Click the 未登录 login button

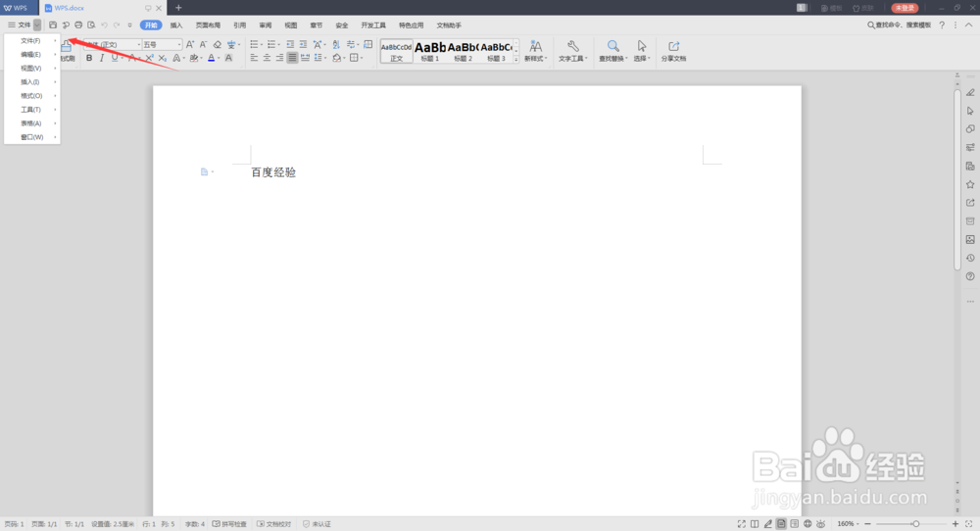[x=905, y=8]
